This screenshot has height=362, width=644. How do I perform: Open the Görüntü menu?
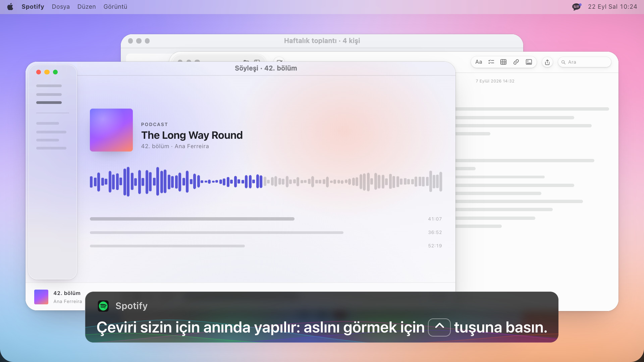point(115,7)
